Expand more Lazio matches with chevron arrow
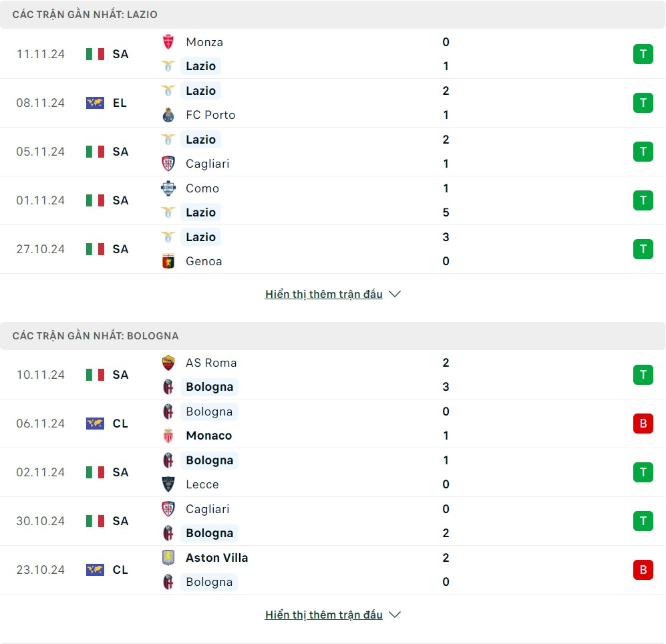This screenshot has height=644, width=666. 395,294
